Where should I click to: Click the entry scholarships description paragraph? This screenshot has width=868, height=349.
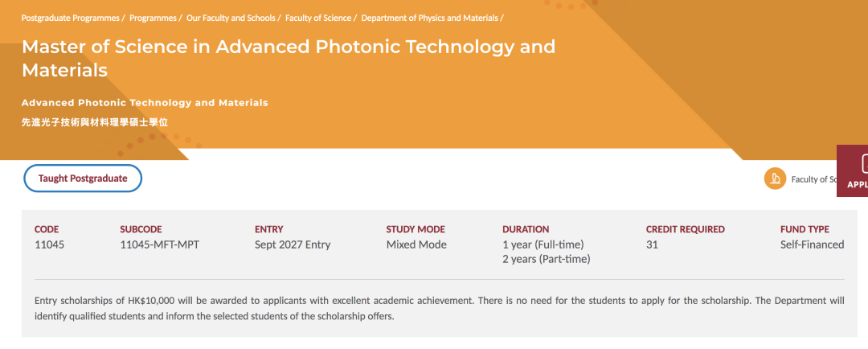[x=440, y=309]
